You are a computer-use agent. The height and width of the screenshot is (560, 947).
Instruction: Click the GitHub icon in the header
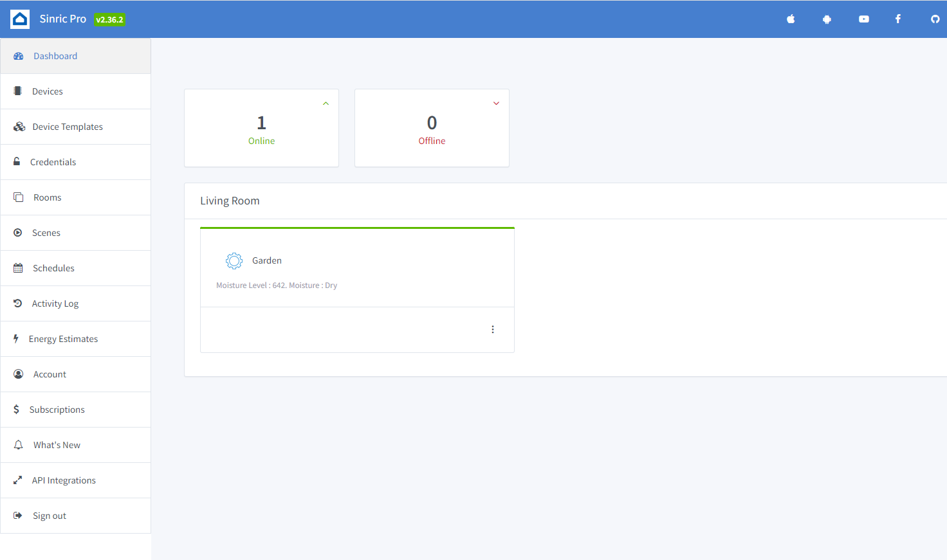[935, 19]
